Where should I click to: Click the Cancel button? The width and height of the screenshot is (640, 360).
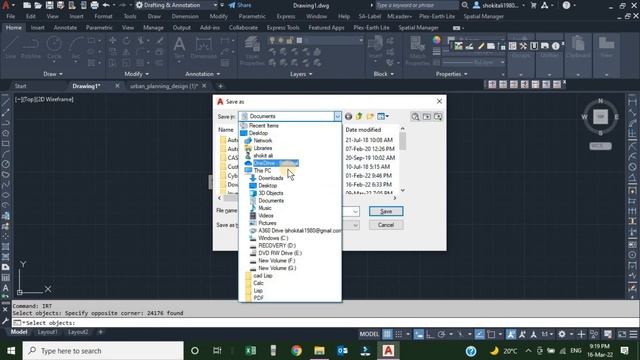pos(386,225)
